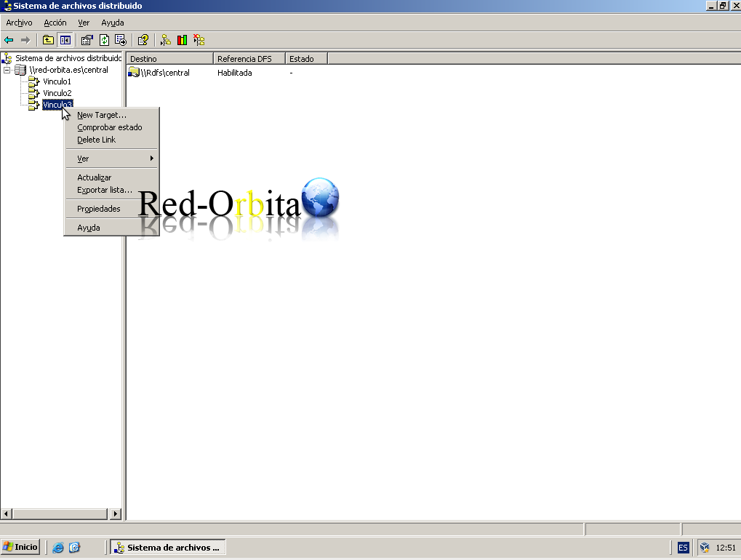The height and width of the screenshot is (560, 741).
Task: Choose New Target... from context menu
Action: (111, 115)
